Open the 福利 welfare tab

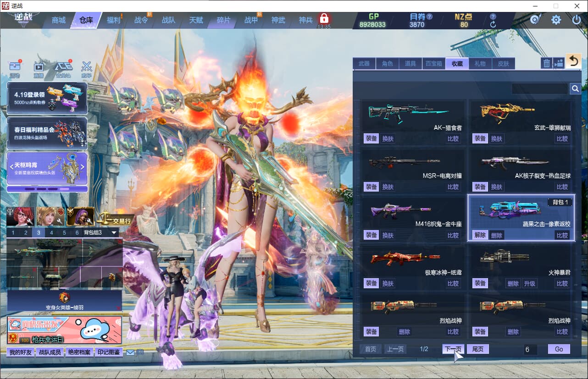(x=114, y=20)
